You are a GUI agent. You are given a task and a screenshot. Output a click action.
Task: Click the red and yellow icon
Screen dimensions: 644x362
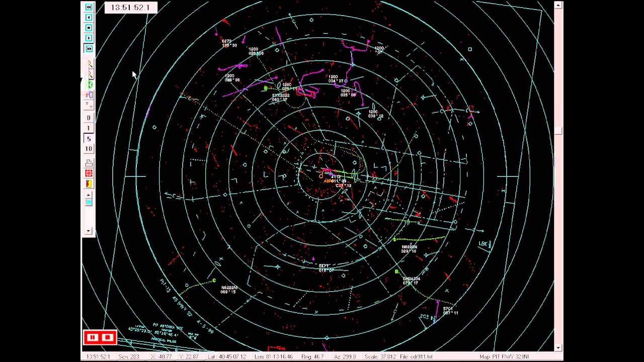(89, 184)
